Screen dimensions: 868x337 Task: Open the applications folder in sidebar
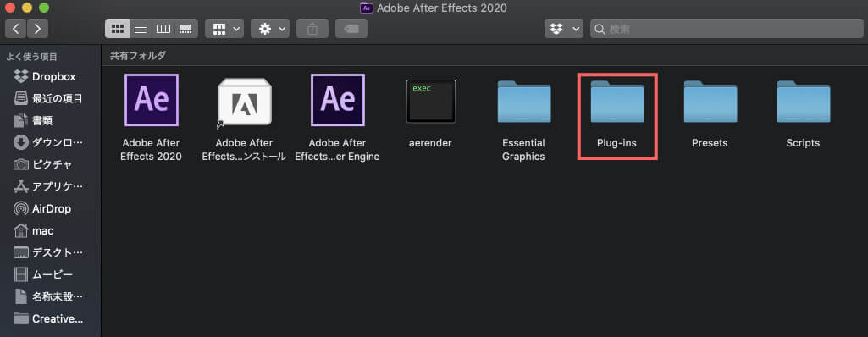(x=50, y=186)
